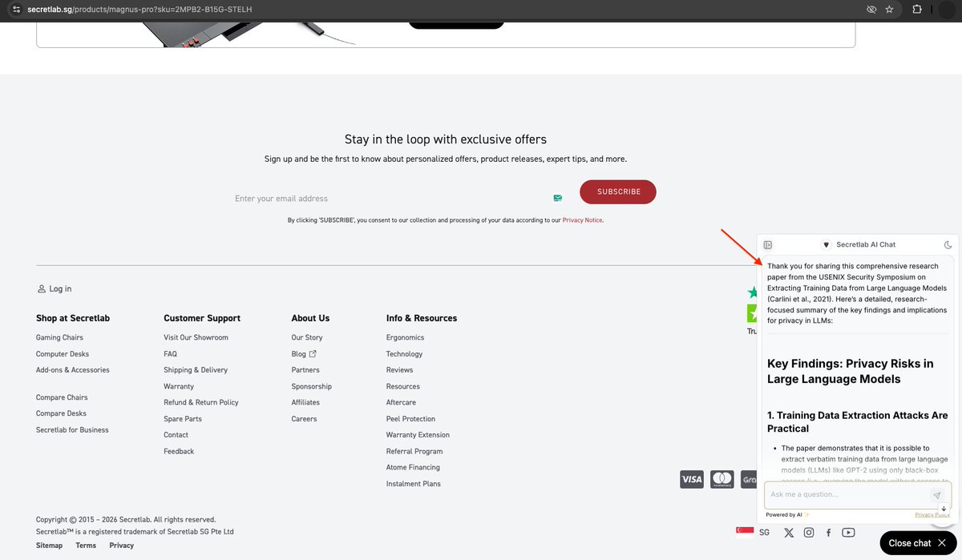Screen dimensions: 962x560
Task: Open the FAQ link
Action: click(x=170, y=353)
